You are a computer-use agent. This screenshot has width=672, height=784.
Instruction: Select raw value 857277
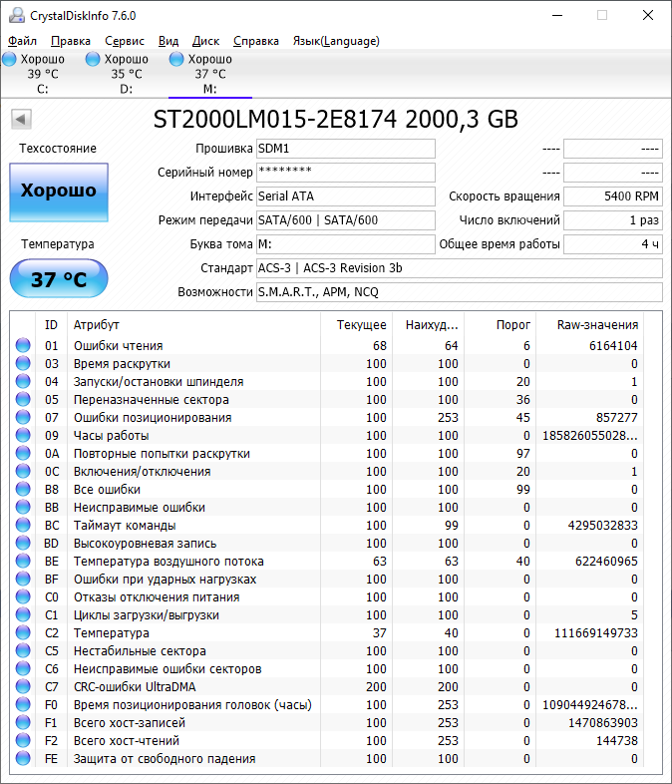[x=616, y=418]
